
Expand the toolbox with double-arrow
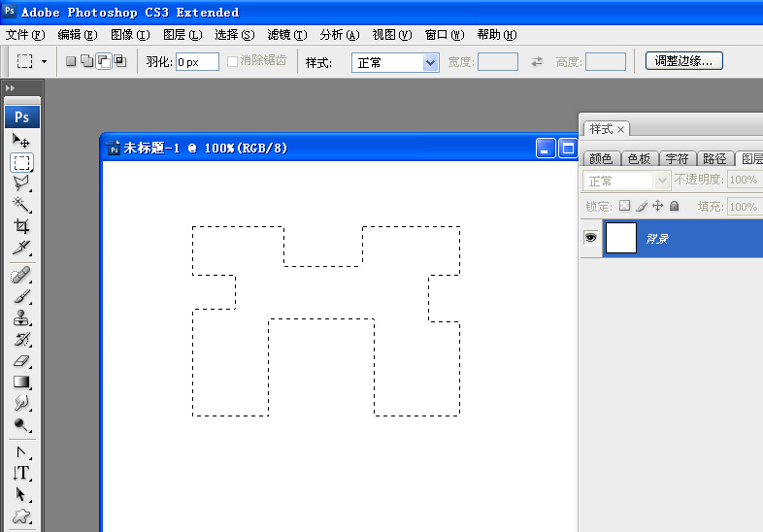click(x=10, y=88)
